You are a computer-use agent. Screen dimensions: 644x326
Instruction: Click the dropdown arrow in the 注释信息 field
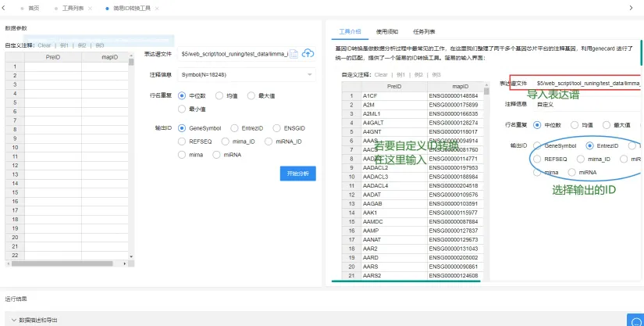[x=310, y=74]
